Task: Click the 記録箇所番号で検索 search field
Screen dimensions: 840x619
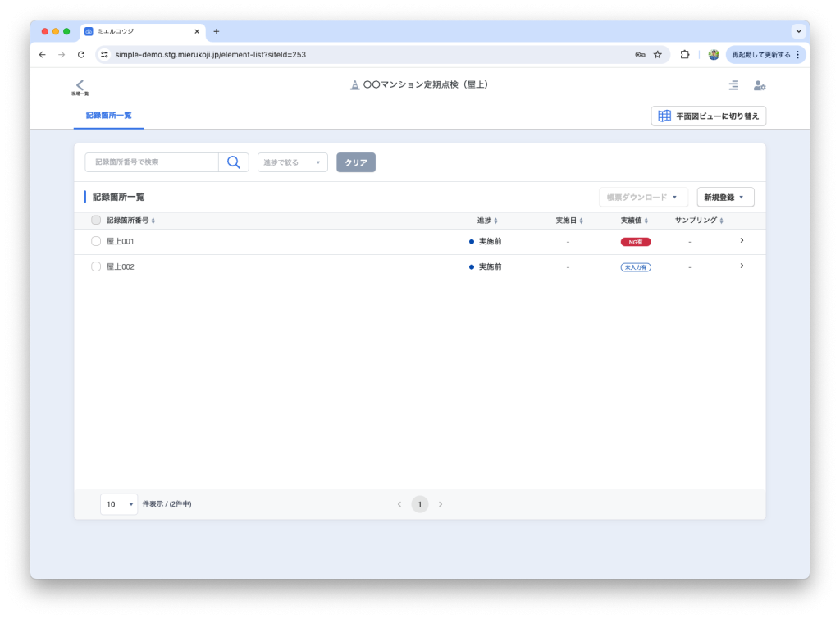Action: 152,162
